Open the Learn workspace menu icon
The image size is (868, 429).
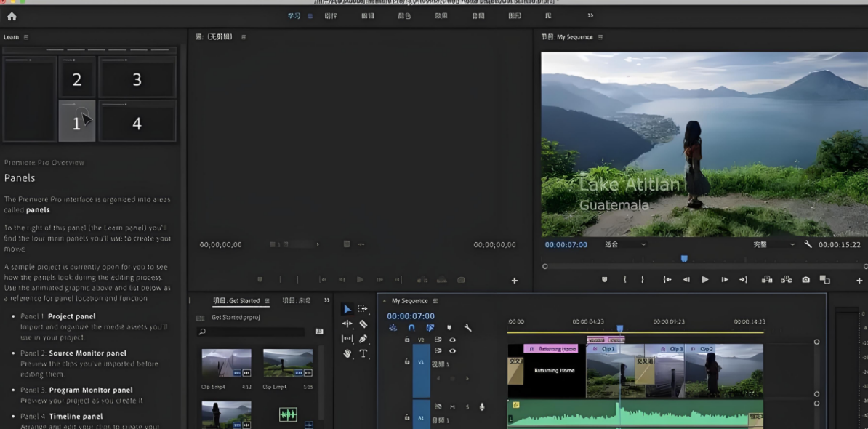(310, 16)
